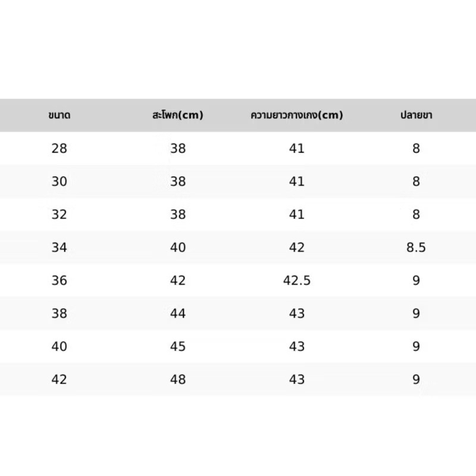Click hip value 48 in the last row
476x476 pixels.
pyautogui.click(x=178, y=380)
